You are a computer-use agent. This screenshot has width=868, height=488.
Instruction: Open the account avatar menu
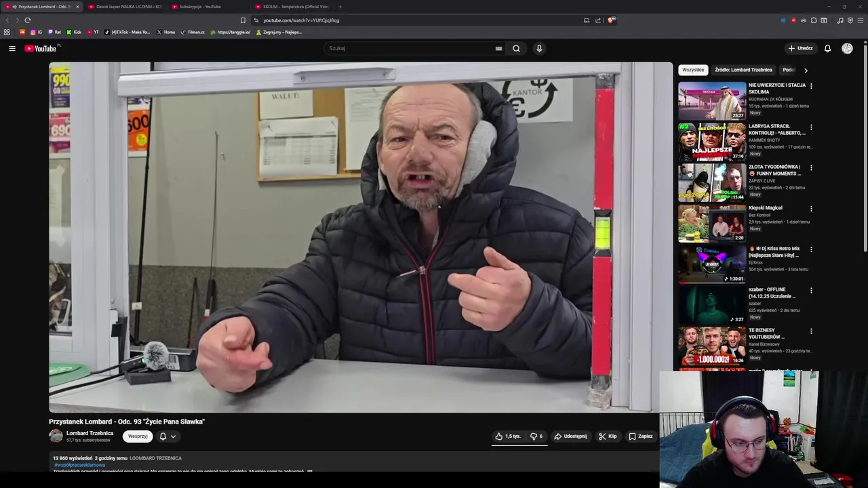pyautogui.click(x=847, y=48)
